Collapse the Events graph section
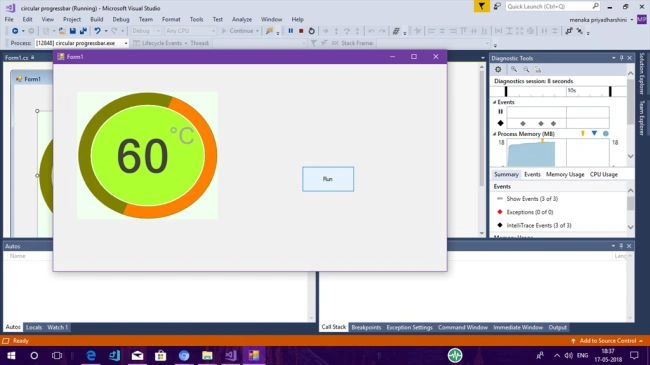This screenshot has height=365, width=650. 494,102
